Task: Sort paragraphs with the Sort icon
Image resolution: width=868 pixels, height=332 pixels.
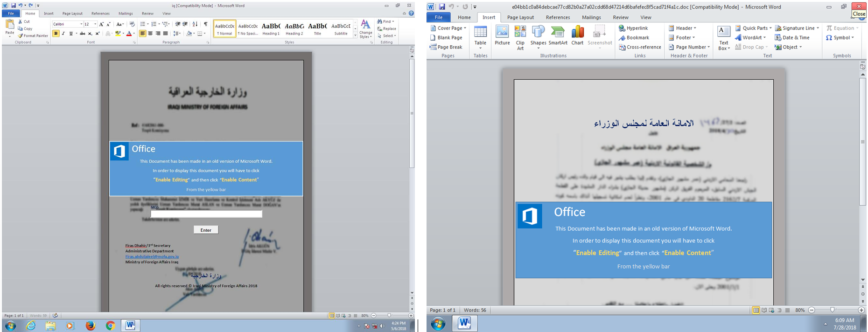Action: tap(195, 24)
